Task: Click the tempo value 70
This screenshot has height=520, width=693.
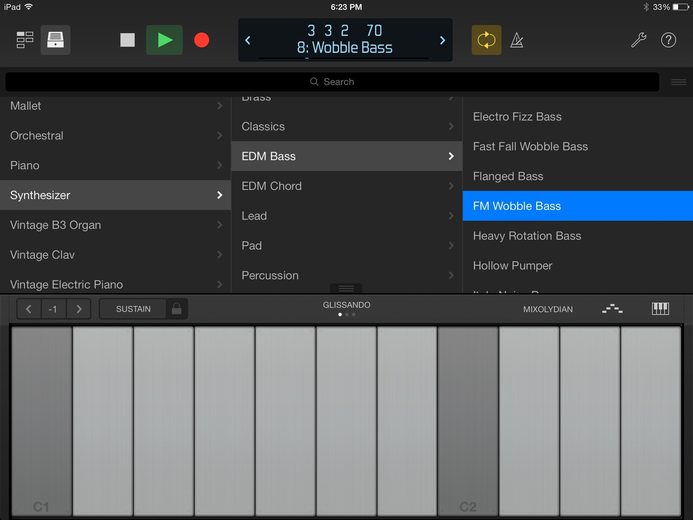Action: point(374,30)
